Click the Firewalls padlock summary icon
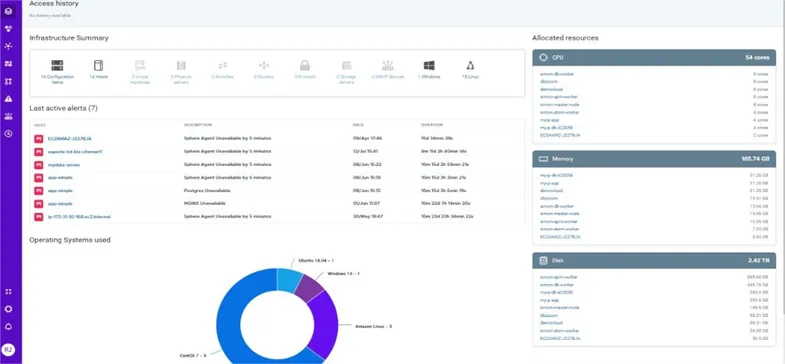This screenshot has width=785, height=364. 305,66
